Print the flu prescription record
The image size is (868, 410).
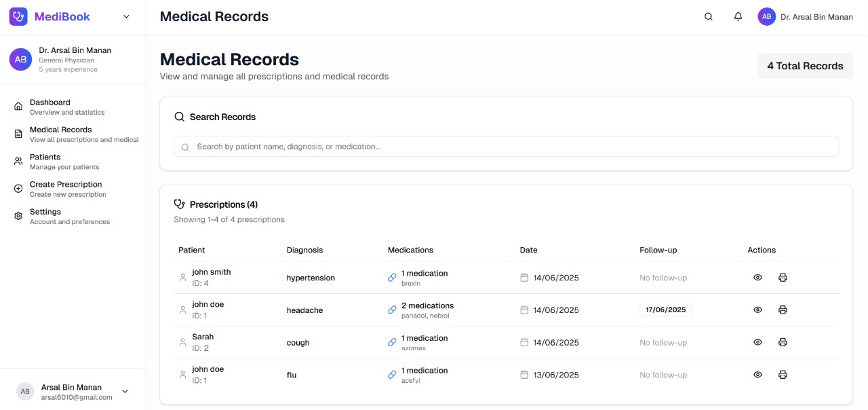783,375
